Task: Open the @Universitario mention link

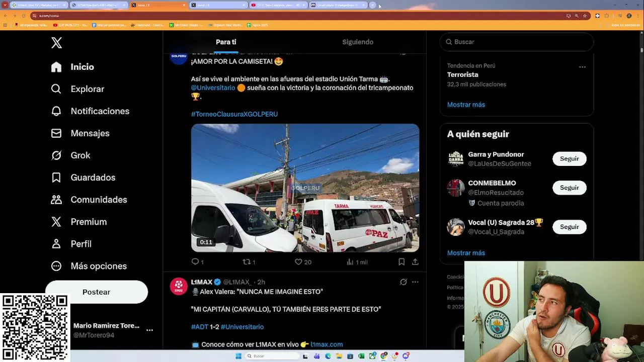Action: click(x=213, y=88)
